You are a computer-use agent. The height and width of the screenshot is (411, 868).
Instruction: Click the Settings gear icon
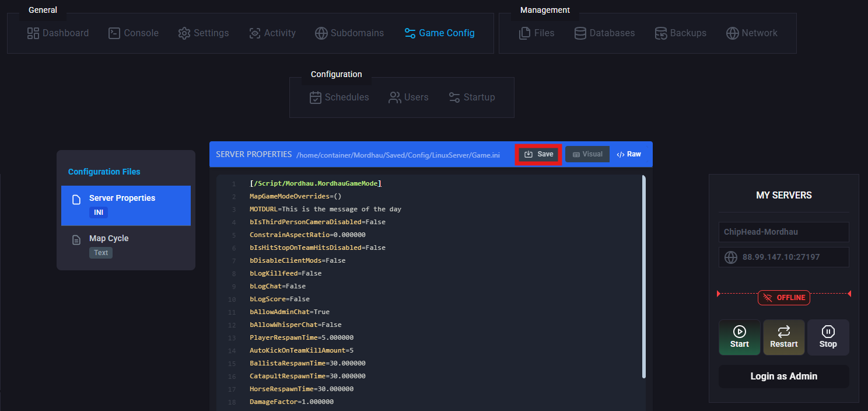[184, 33]
